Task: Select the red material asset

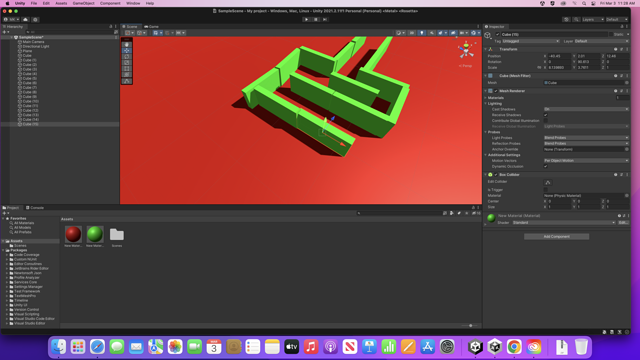Action: pyautogui.click(x=73, y=234)
